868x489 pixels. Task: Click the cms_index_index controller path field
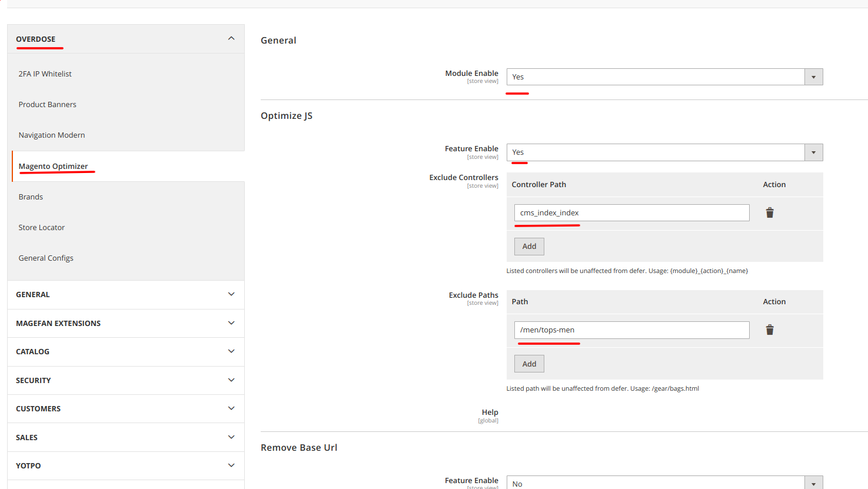[631, 213]
